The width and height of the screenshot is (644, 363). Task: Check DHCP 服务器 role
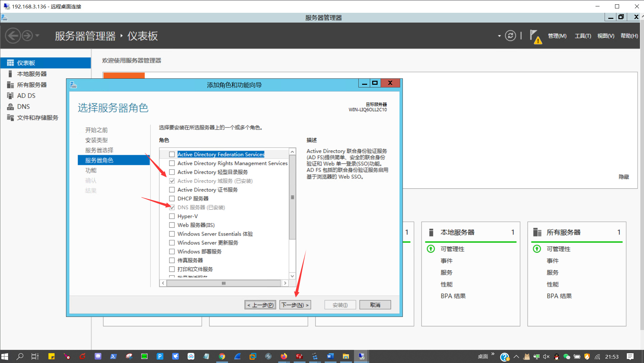tap(172, 198)
